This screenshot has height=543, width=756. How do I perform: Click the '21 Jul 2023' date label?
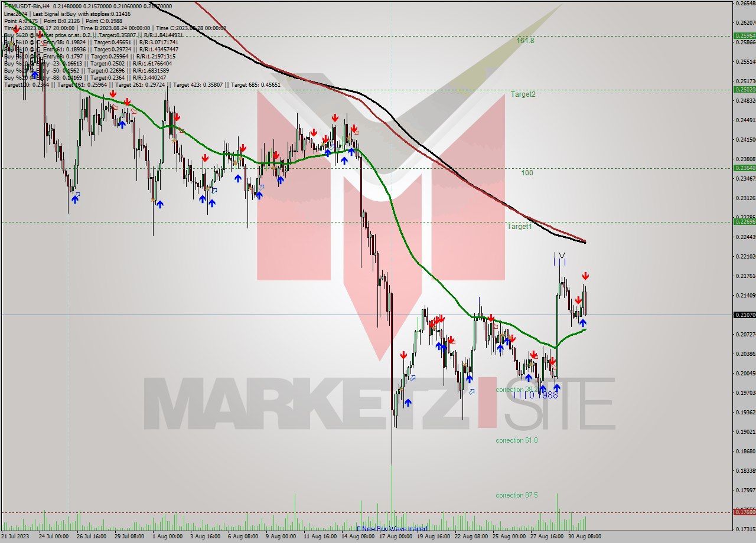point(16,537)
